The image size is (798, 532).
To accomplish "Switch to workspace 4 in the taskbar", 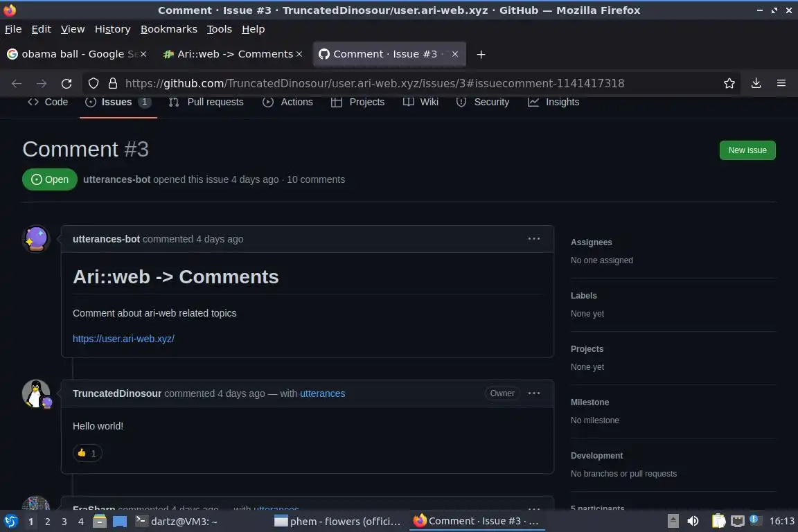I will [x=81, y=522].
